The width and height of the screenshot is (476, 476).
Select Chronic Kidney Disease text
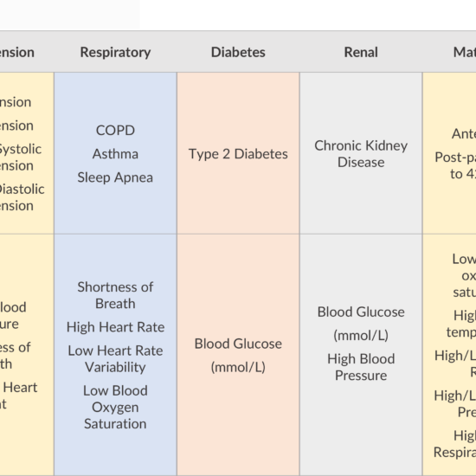pos(361,154)
